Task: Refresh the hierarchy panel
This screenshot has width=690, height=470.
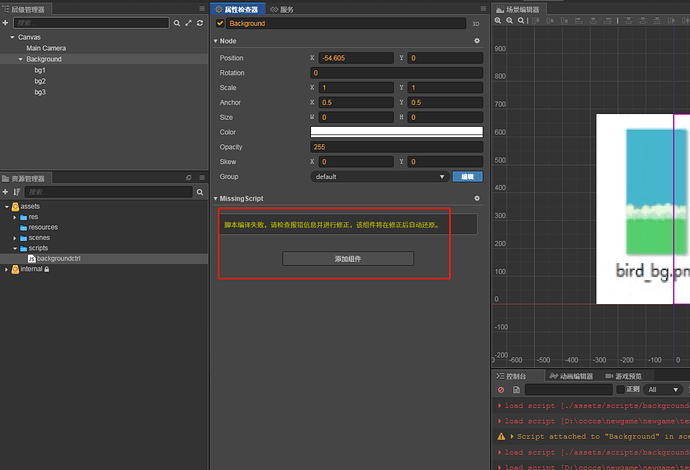Action: pyautogui.click(x=200, y=23)
